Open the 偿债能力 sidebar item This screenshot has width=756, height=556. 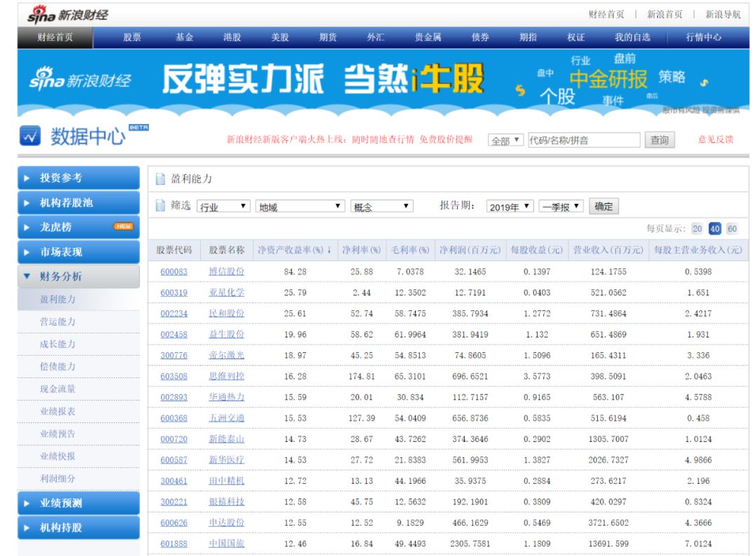(58, 366)
